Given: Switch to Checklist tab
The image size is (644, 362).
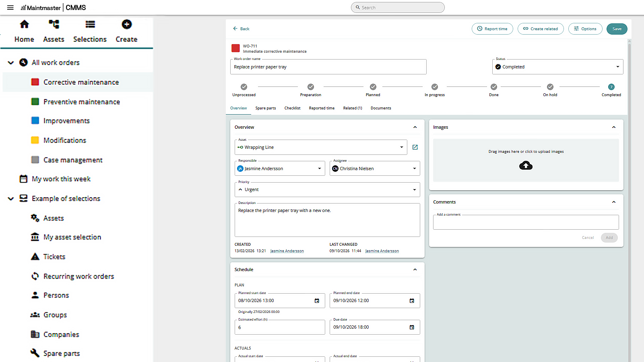Looking at the screenshot, I should 293,108.
